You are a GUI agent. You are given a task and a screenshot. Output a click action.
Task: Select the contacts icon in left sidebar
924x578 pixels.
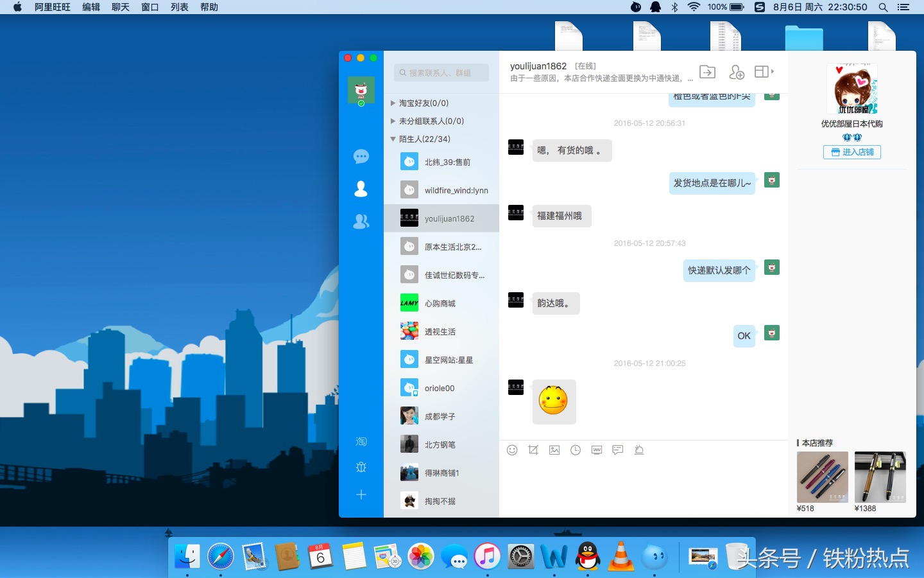361,189
